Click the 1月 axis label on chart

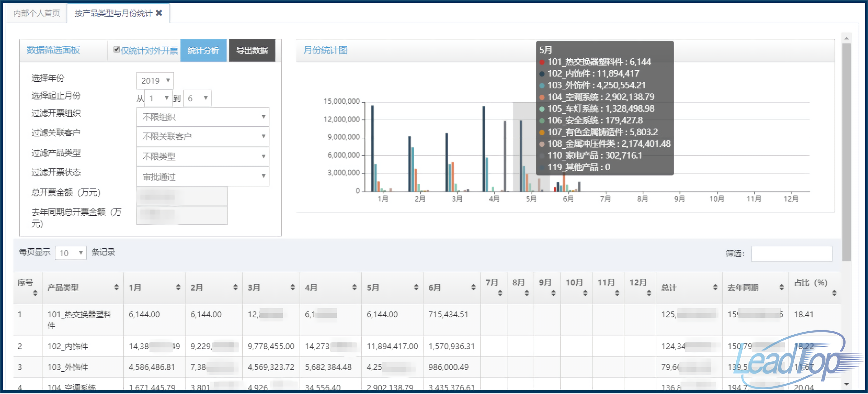pyautogui.click(x=383, y=199)
